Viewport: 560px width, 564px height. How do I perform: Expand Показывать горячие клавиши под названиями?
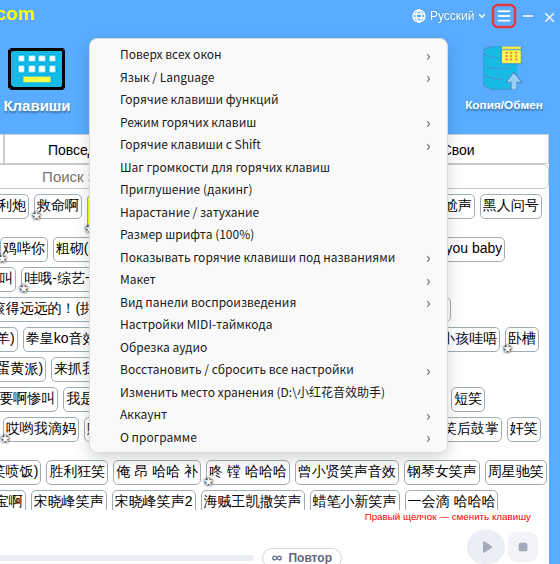point(268,258)
